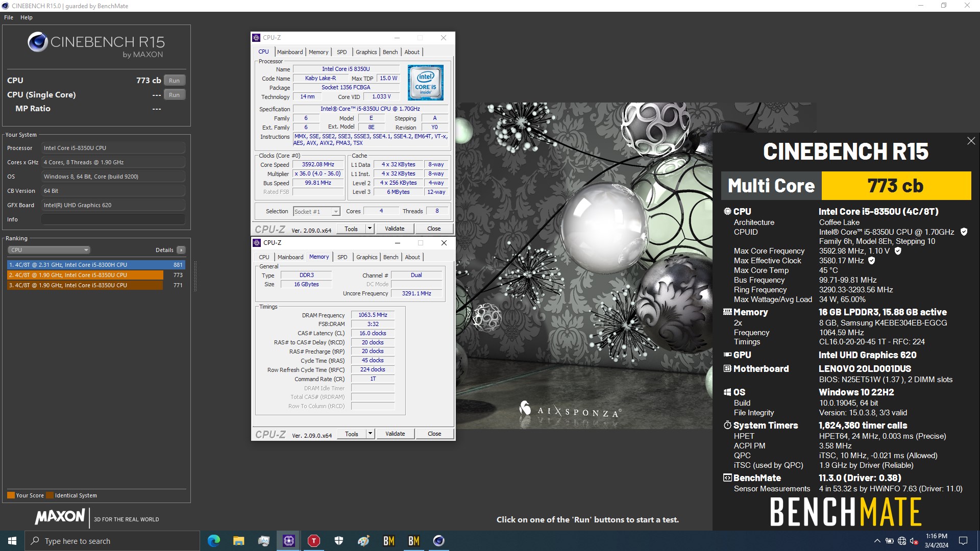Screen dimensions: 980x551
Task: Close the BenchMate result overlay
Action: click(x=971, y=141)
